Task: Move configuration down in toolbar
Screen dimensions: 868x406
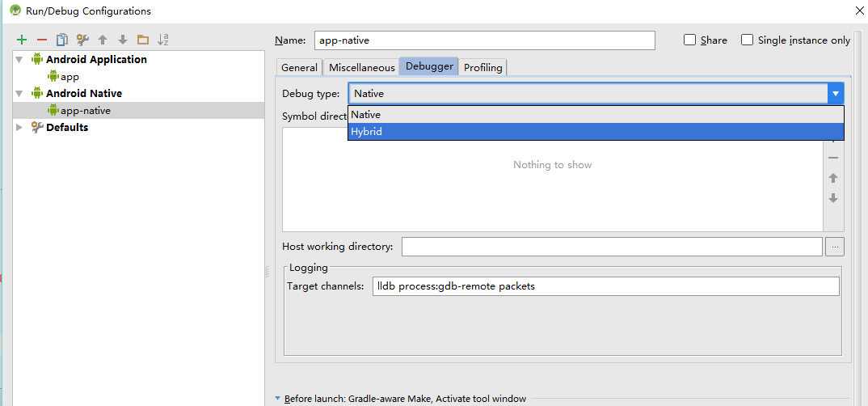Action: (x=123, y=40)
